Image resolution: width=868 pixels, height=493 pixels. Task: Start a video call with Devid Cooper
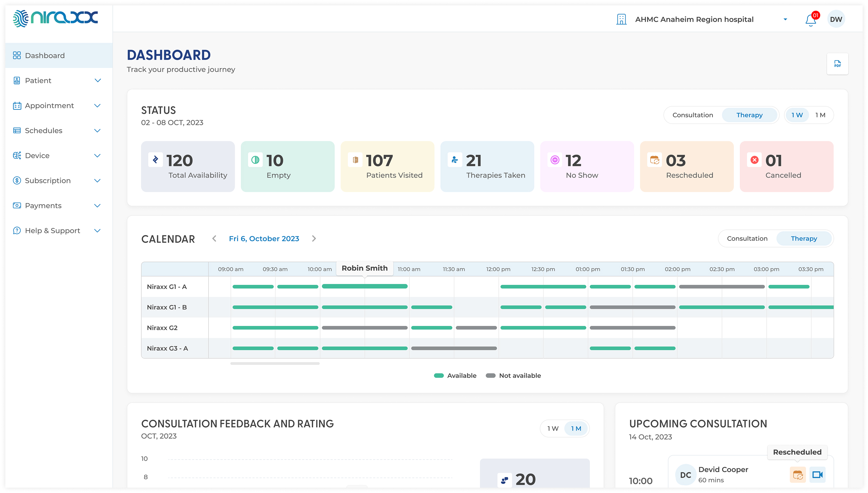pyautogui.click(x=818, y=475)
